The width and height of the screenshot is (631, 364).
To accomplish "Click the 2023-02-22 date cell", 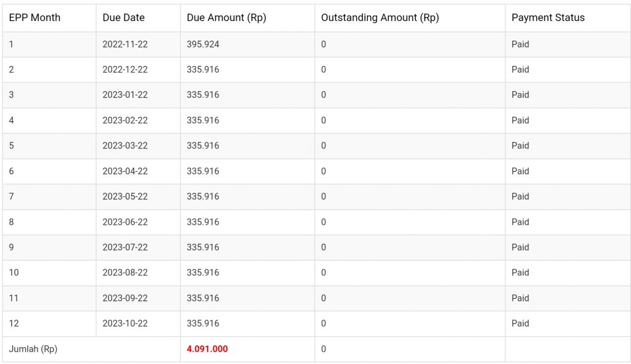I will click(125, 121).
